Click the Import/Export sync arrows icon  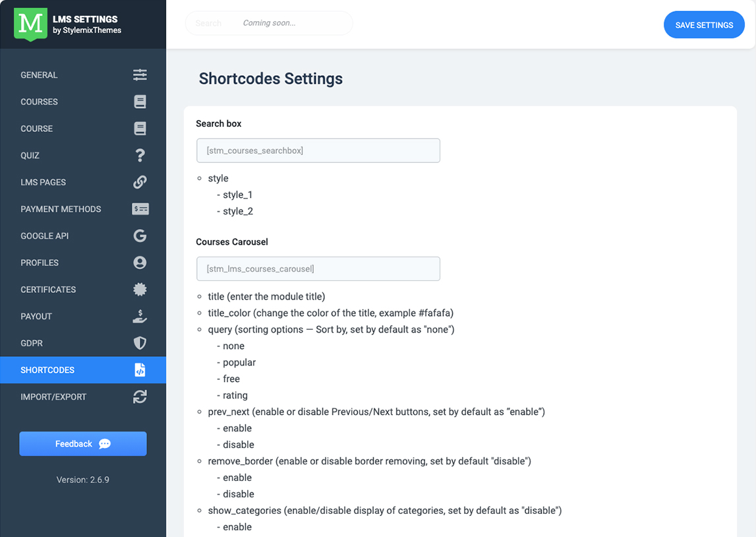coord(140,397)
